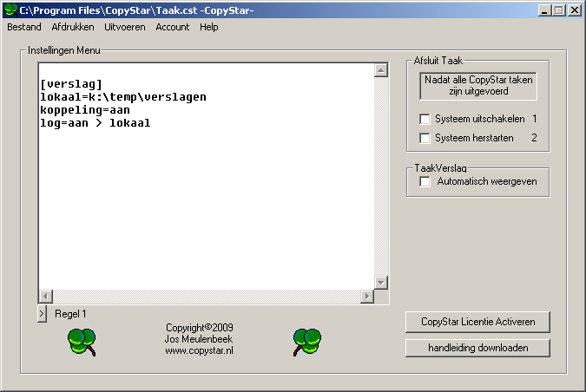The width and height of the screenshot is (586, 392).
Task: Click inside the settings text editor area
Action: 207,176
